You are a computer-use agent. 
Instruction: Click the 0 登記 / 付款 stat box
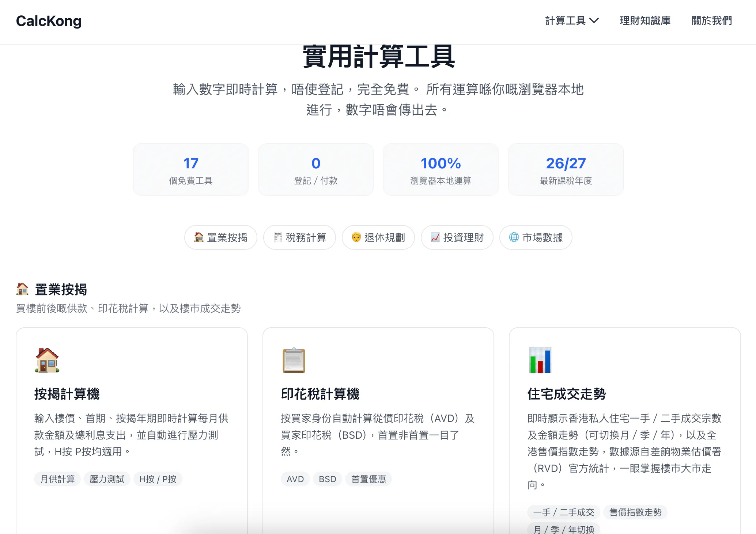[x=316, y=169]
